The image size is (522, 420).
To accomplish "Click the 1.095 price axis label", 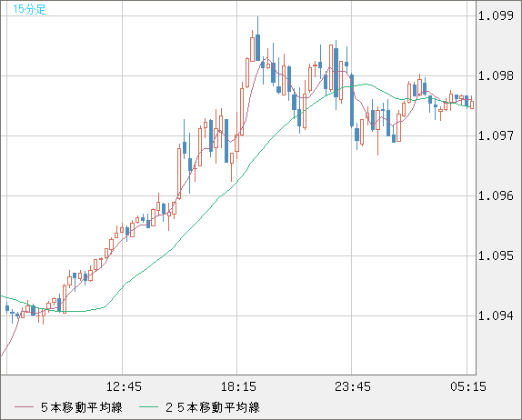I will click(x=496, y=255).
